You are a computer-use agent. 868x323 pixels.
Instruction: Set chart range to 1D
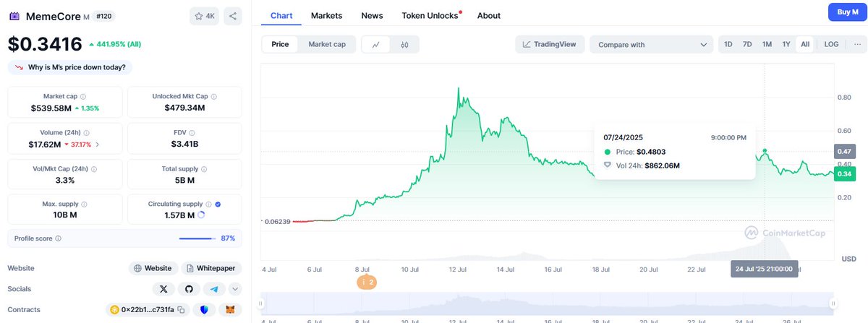728,44
